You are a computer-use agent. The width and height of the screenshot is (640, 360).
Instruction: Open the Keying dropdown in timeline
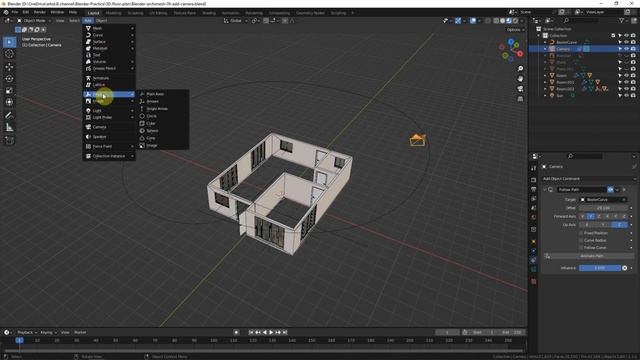48,332
